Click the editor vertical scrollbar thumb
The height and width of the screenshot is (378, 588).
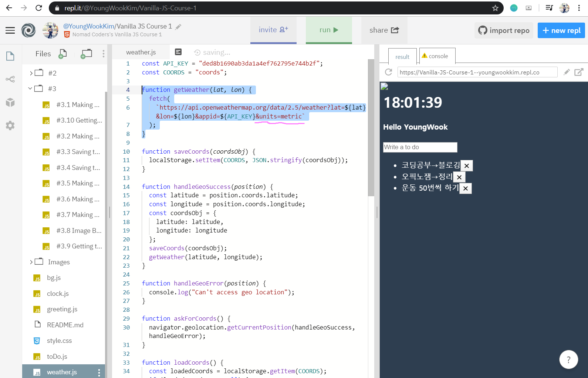371,128
